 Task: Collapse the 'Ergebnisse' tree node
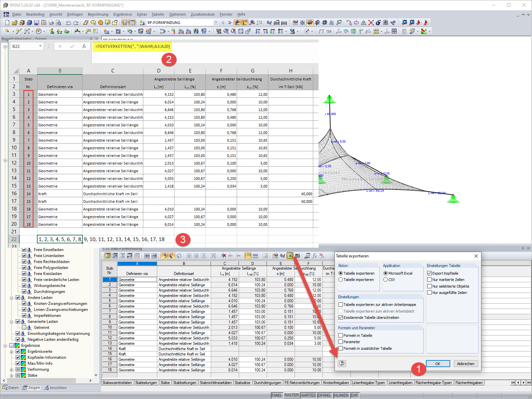click(5, 345)
